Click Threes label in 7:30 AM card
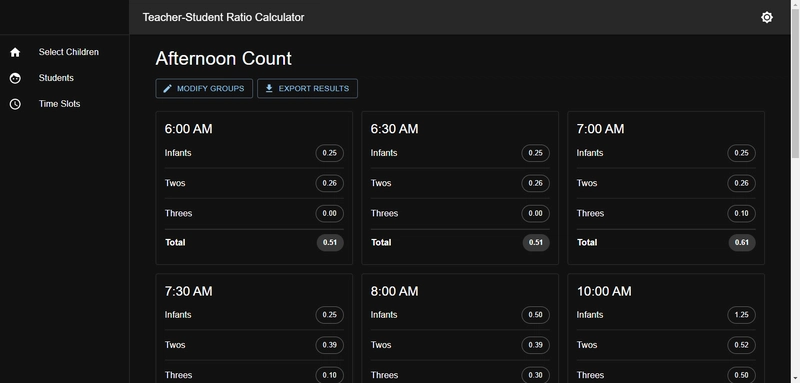This screenshot has height=383, width=800. tap(179, 375)
